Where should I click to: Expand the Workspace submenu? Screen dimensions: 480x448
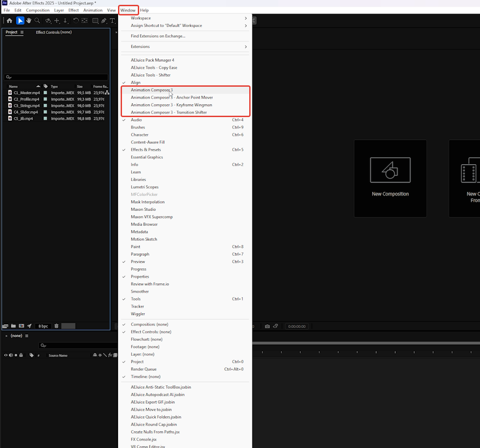[x=185, y=18]
